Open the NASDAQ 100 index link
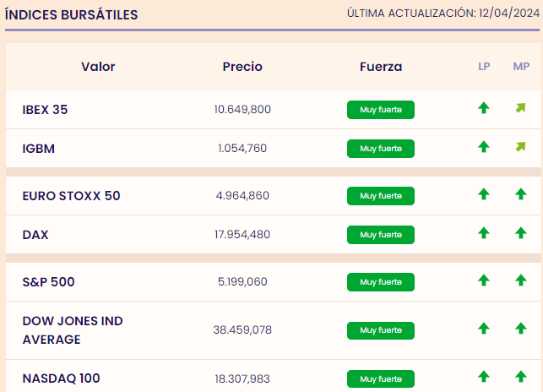543x392 pixels. pos(61,378)
